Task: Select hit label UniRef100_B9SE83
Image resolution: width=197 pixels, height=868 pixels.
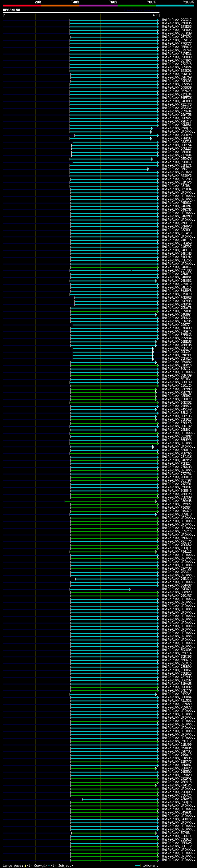Action: 177,26
